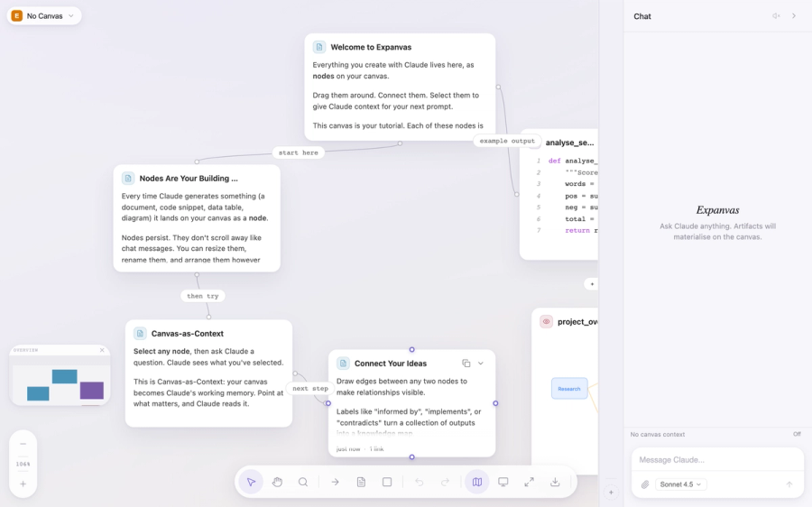Close the Overview minimap panel

(102, 350)
